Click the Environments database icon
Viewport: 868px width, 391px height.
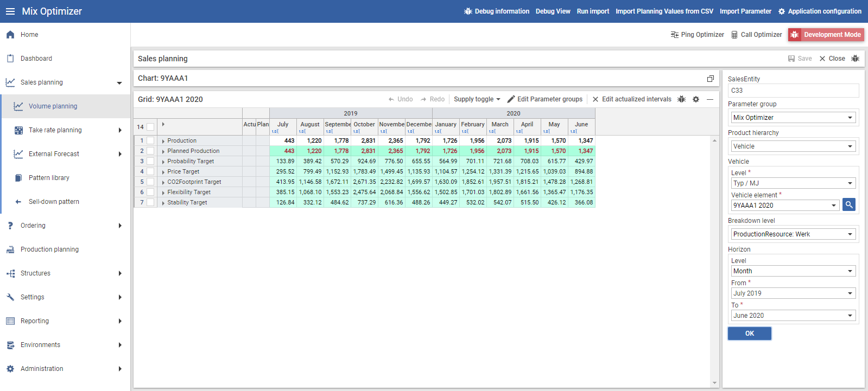[10, 345]
